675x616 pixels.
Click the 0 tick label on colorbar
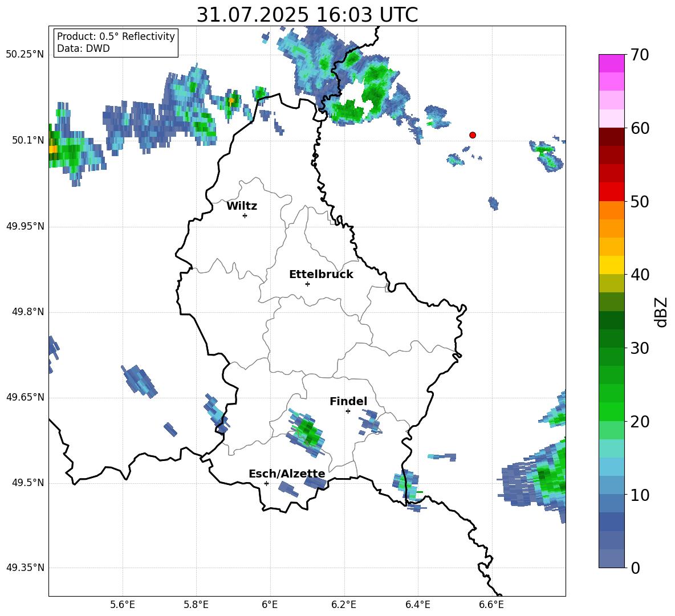point(636,568)
